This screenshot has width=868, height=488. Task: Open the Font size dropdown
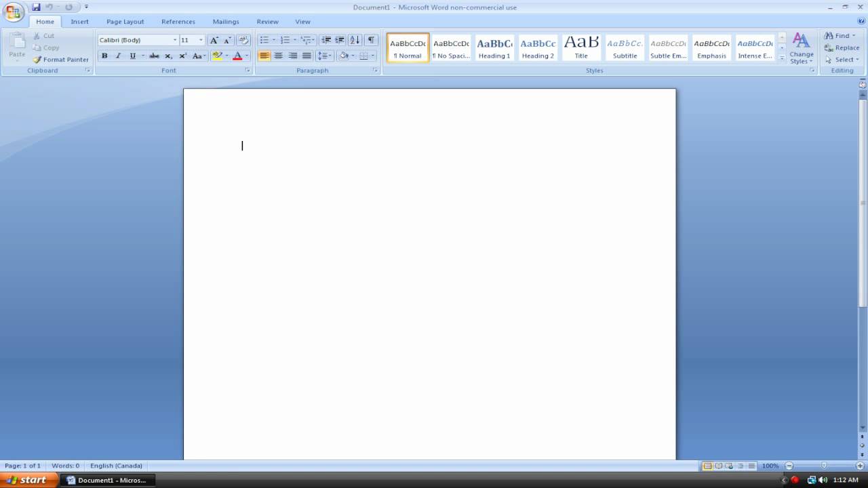pyautogui.click(x=201, y=40)
